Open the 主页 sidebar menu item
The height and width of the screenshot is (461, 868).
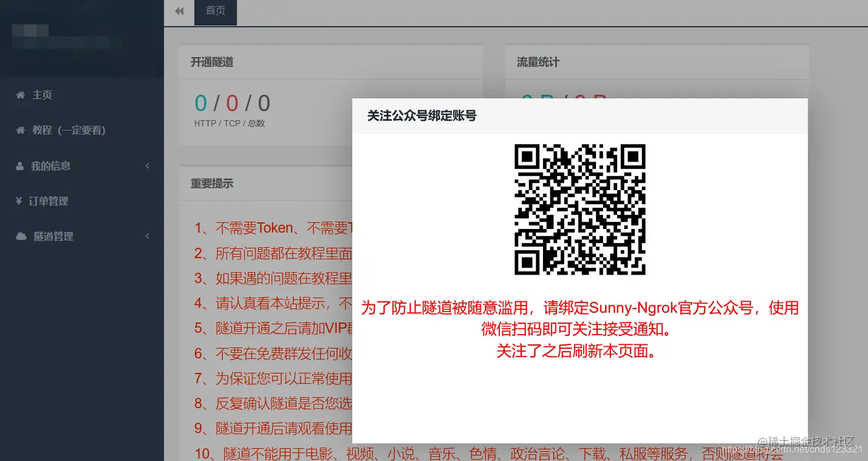point(82,95)
